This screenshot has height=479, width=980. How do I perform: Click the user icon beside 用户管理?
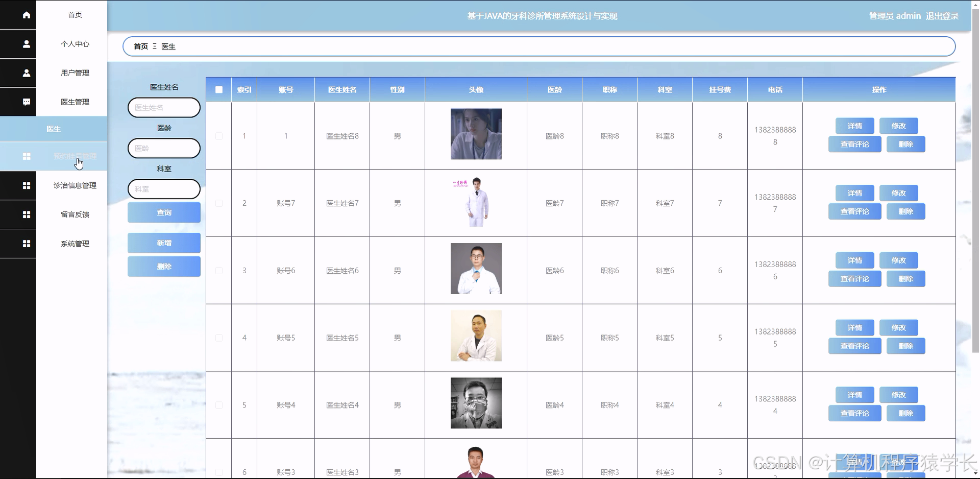27,73
